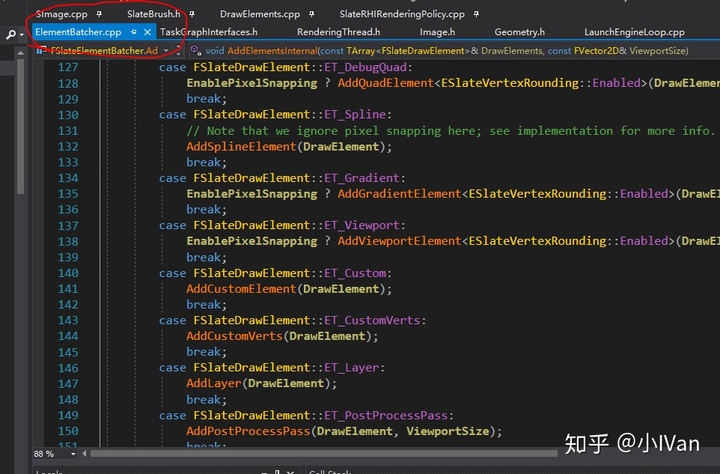Click the up arrow of the left scrollbar

tap(20, 53)
